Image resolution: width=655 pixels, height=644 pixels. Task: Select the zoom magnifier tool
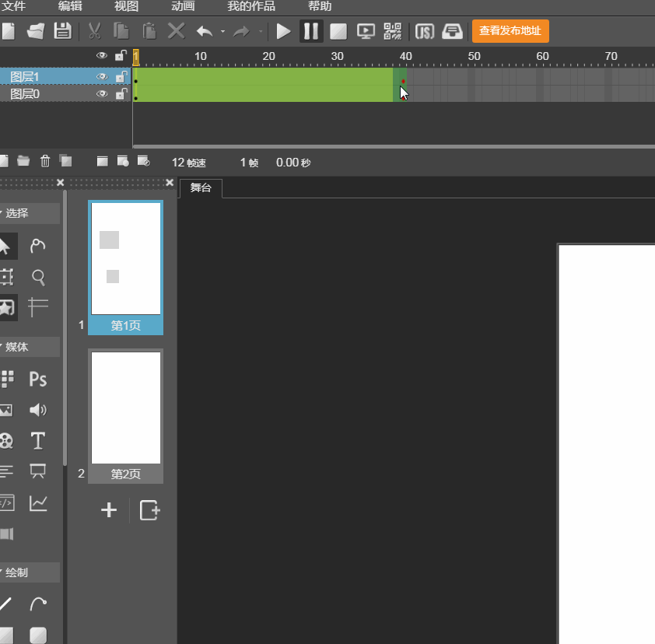37,277
